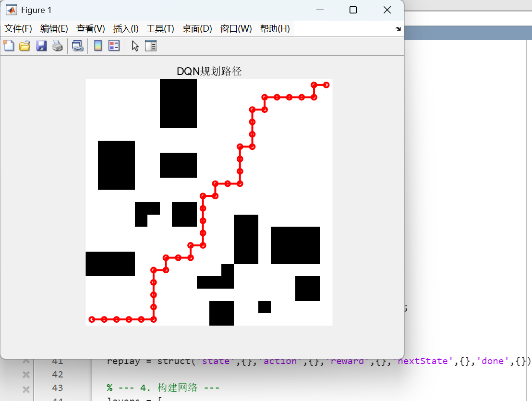
Task: Toggle the Edit Plot arrow tool
Action: point(135,46)
